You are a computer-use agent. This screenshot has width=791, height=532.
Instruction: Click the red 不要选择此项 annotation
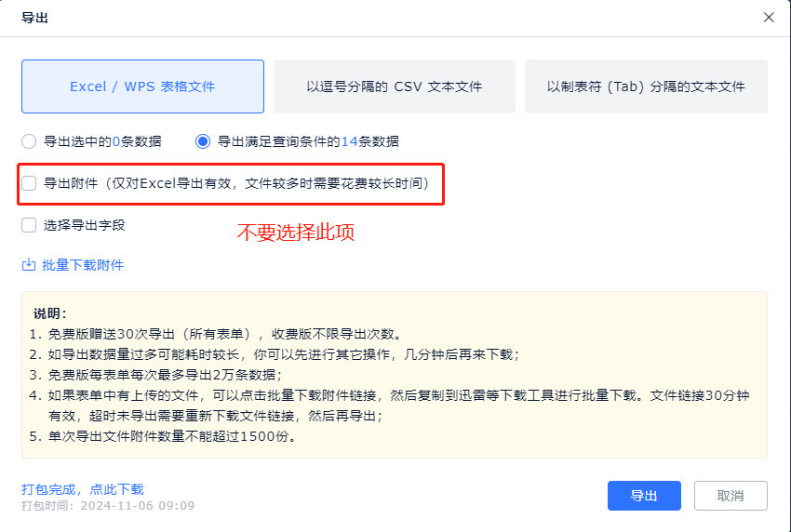[x=295, y=233]
